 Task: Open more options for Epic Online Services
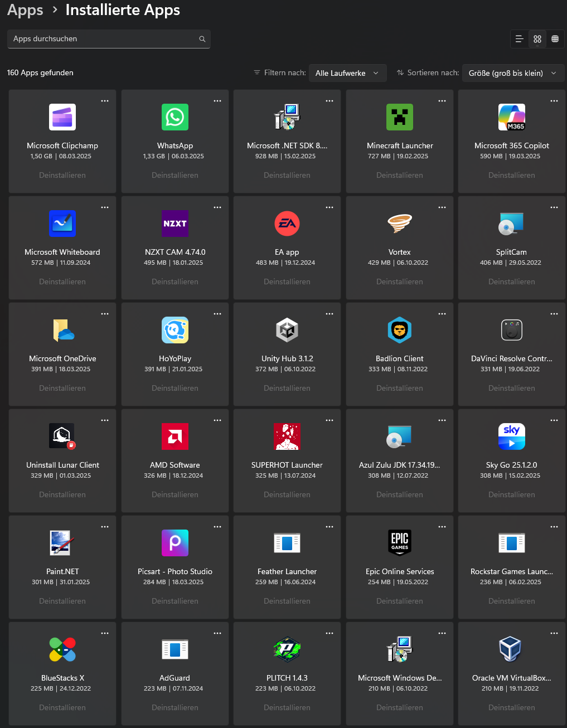click(x=442, y=527)
